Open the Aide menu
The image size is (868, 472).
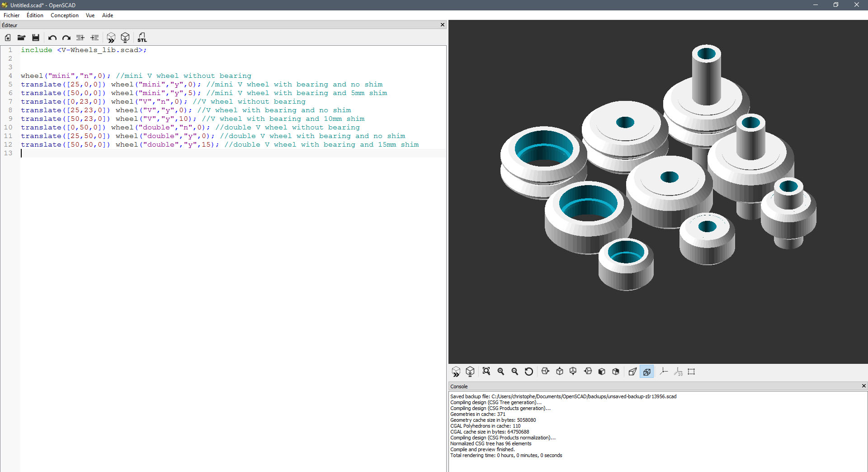click(x=107, y=15)
